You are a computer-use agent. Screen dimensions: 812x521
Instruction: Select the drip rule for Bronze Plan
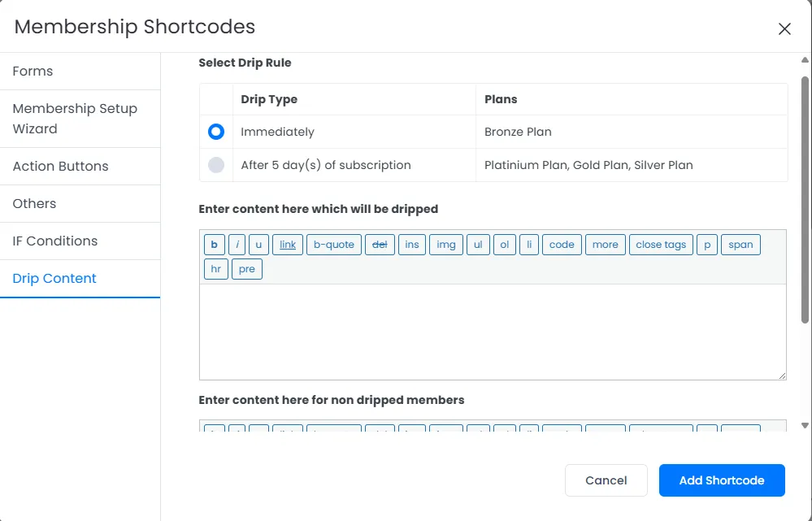pyautogui.click(x=215, y=131)
